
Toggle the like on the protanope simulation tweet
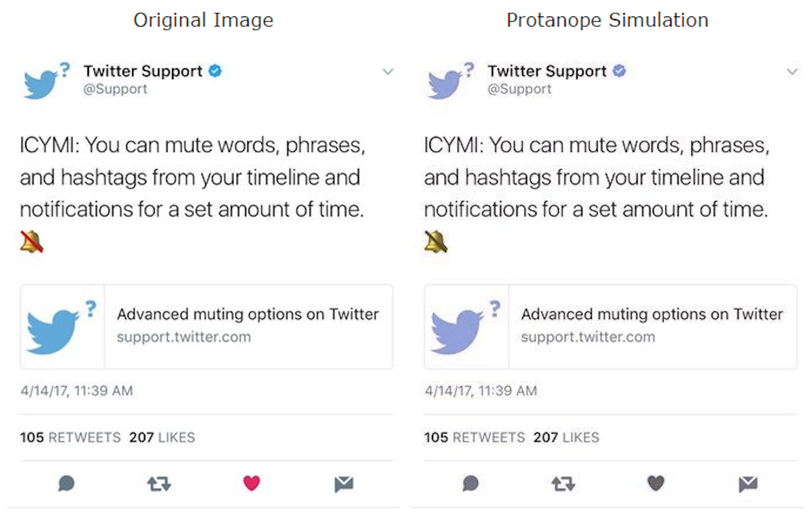pyautogui.click(x=655, y=483)
